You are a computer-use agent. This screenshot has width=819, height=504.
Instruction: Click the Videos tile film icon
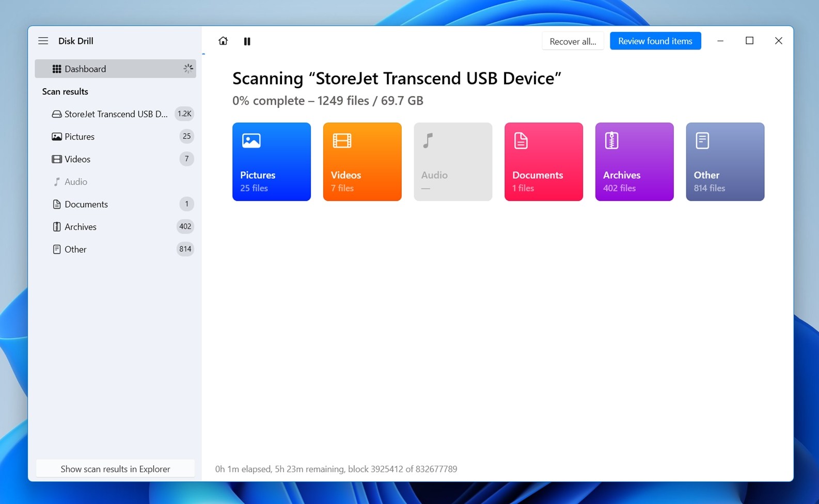(342, 140)
